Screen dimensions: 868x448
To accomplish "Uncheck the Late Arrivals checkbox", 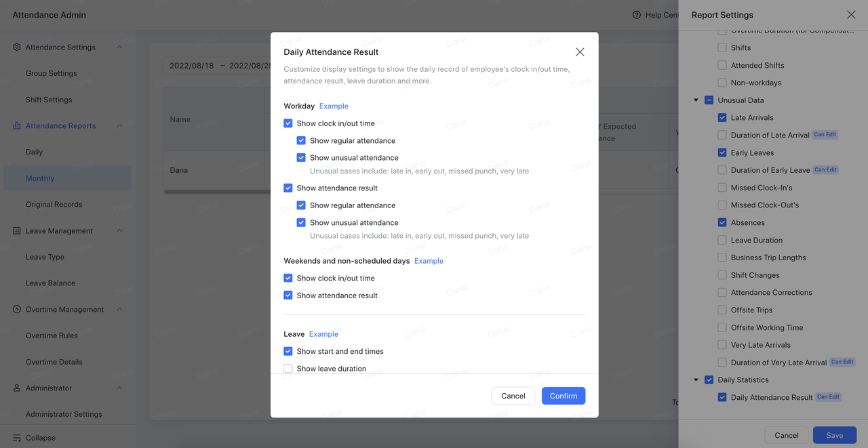I will point(722,118).
